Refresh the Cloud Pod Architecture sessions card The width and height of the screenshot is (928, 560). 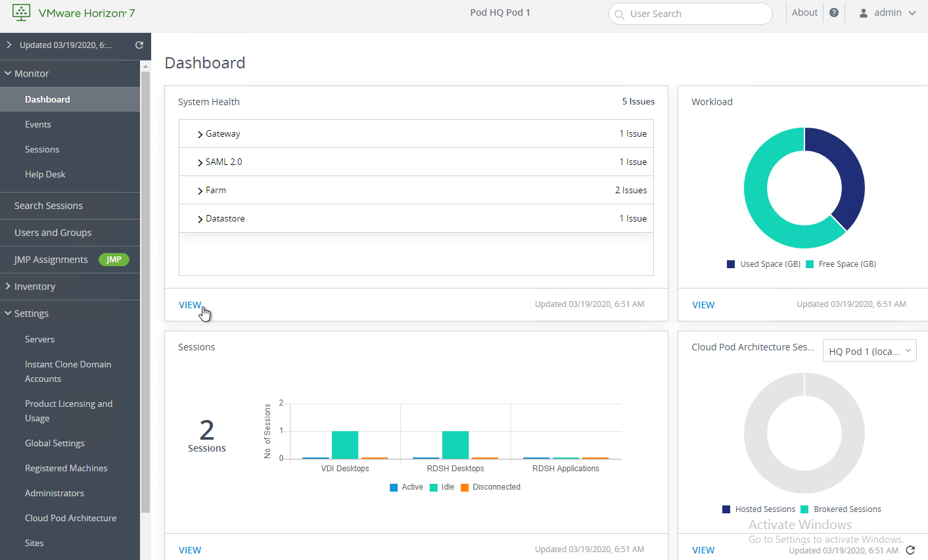(x=910, y=550)
